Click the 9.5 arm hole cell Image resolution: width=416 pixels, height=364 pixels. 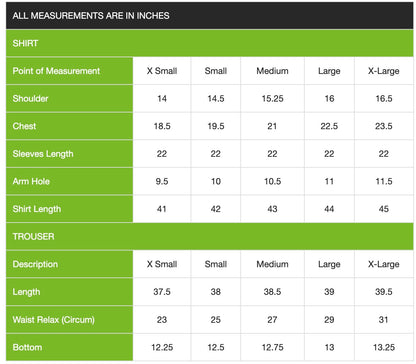point(162,181)
